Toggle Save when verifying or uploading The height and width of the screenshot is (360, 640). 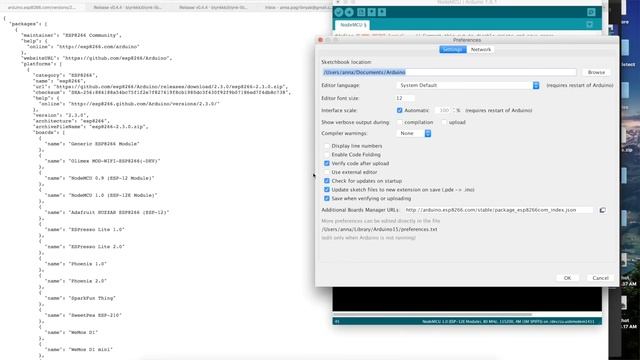[327, 198]
